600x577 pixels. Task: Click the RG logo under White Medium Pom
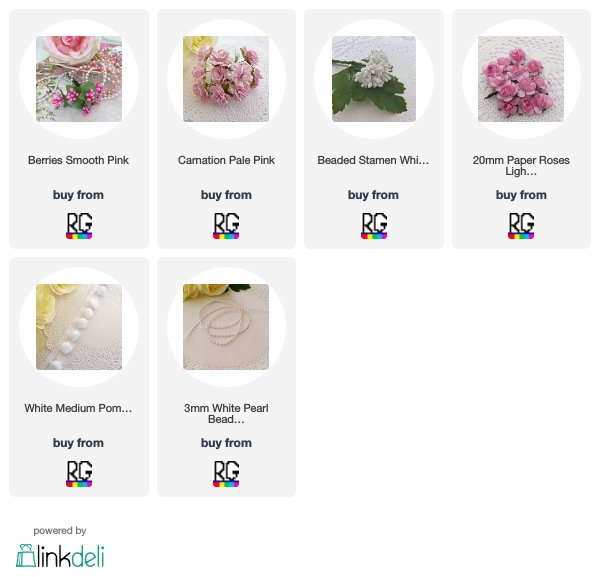pyautogui.click(x=79, y=473)
